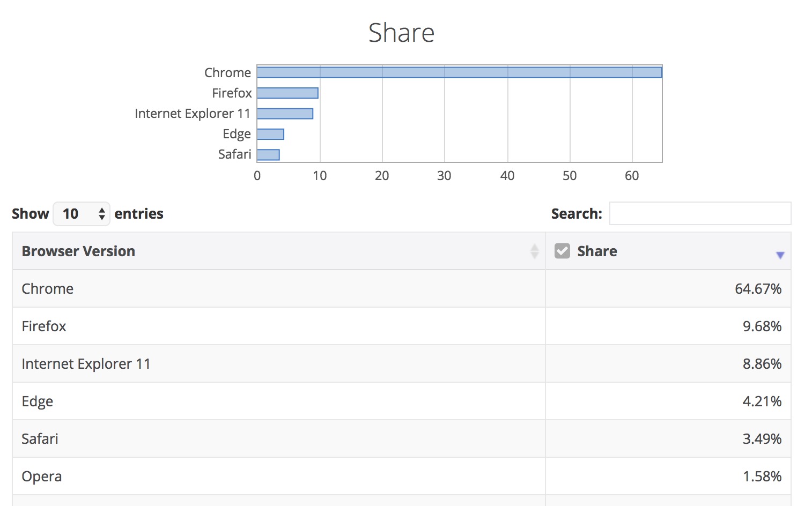The height and width of the screenshot is (506, 812).
Task: Click the Chrome bar in the chart
Action: [459, 72]
